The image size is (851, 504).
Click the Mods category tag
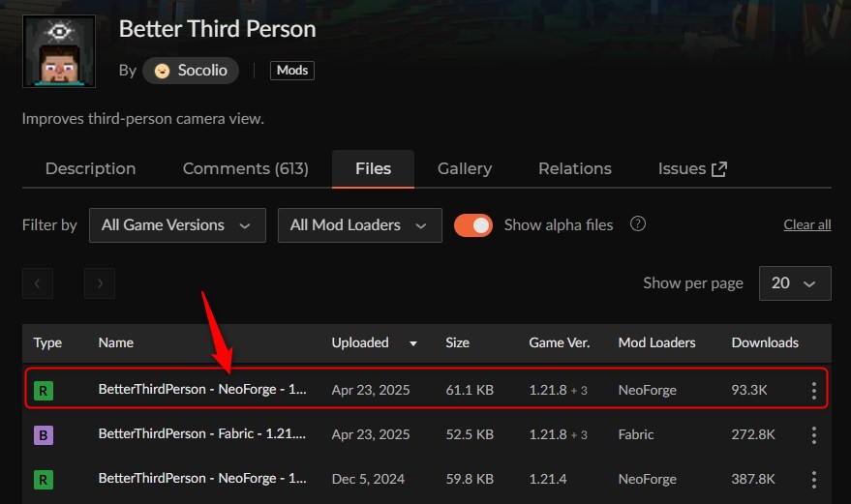[x=292, y=71]
